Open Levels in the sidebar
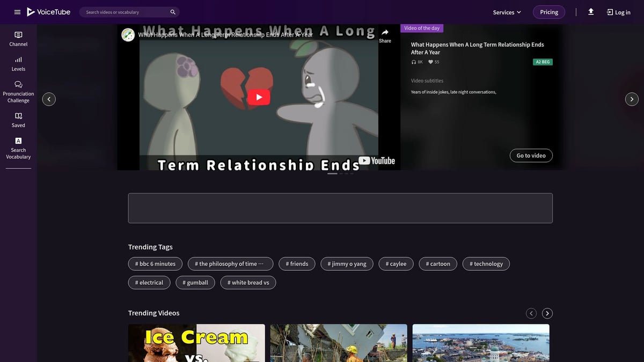The width and height of the screenshot is (644, 362). [18, 64]
